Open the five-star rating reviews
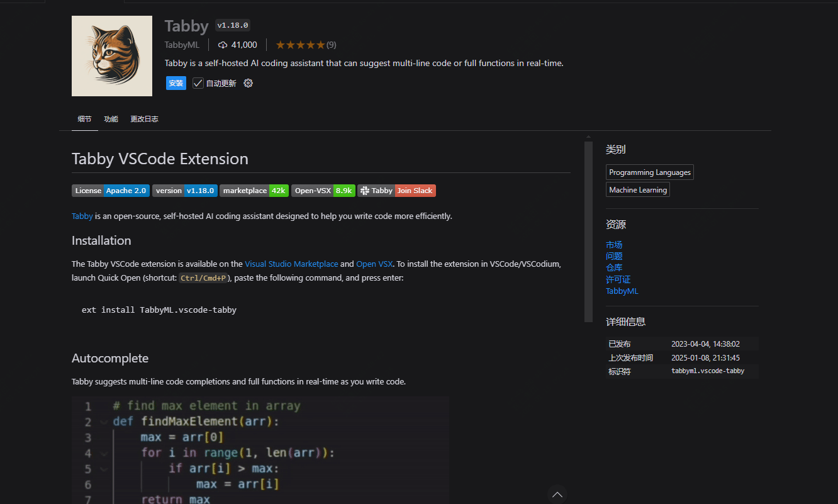The height and width of the screenshot is (504, 838). tap(300, 45)
